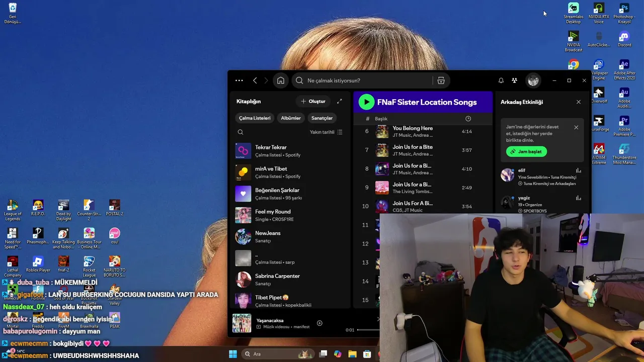Open NVIDIA Broadcast shortcut
Screen dimensions: 644x362
(x=573, y=41)
